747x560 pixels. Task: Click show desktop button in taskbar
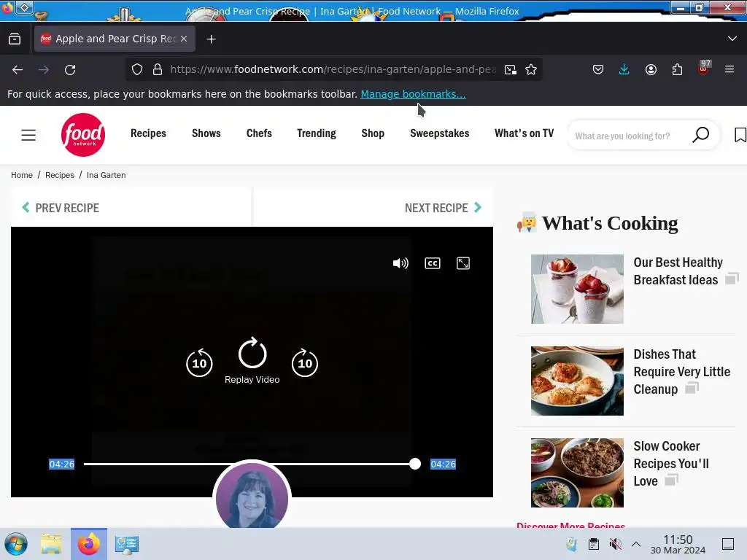(728, 544)
